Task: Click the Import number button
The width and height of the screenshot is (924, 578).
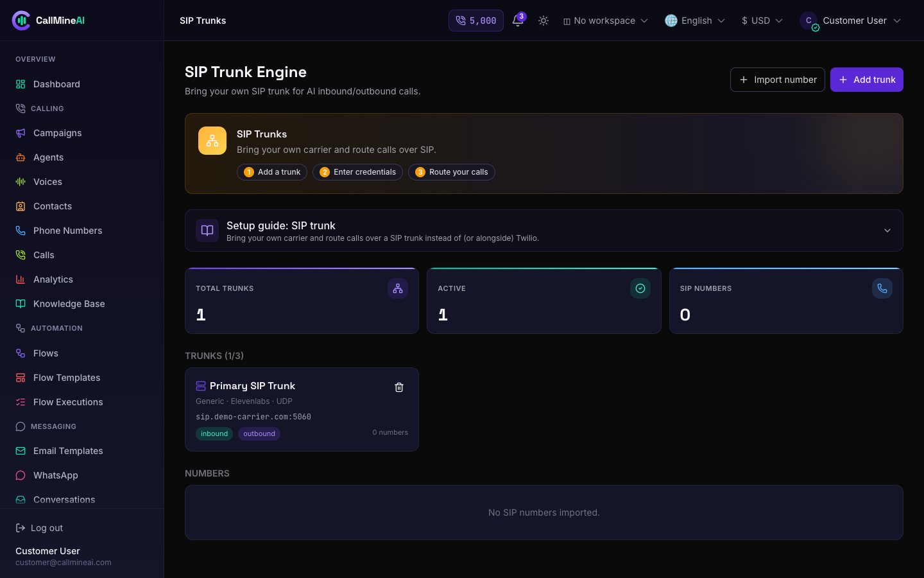Action: point(778,80)
